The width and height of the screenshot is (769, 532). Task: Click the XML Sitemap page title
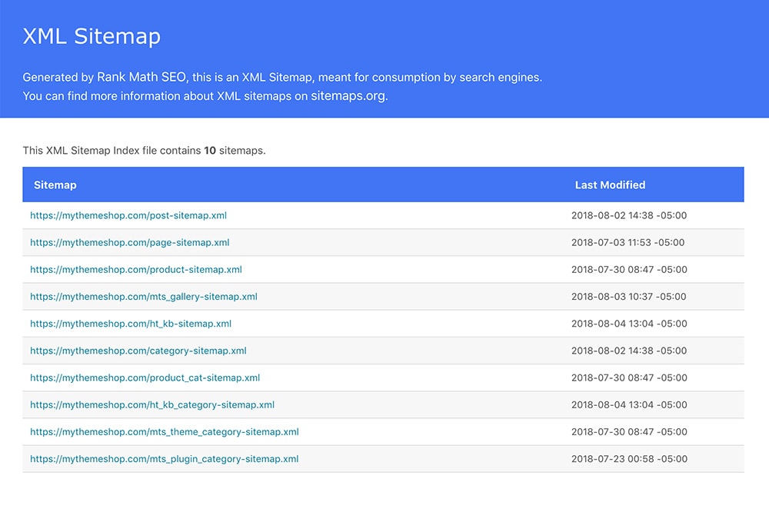[x=92, y=36]
